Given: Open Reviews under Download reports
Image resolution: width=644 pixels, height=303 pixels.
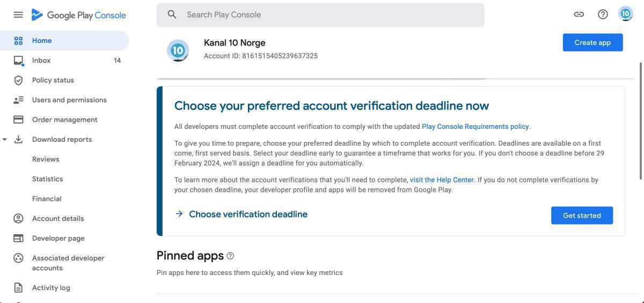Looking at the screenshot, I should coord(46,159).
